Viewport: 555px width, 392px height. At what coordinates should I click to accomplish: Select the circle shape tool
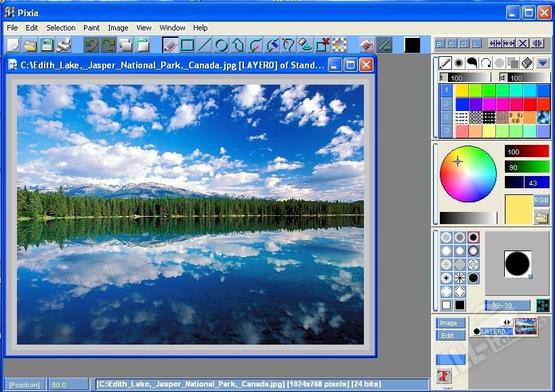pos(221,45)
